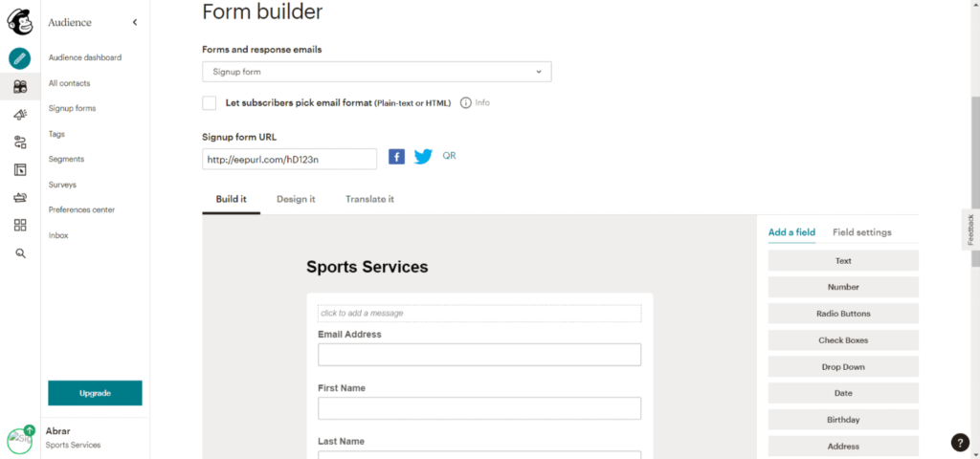Switch to the Design it tab
Viewport: 980px width, 459px height.
coord(296,199)
